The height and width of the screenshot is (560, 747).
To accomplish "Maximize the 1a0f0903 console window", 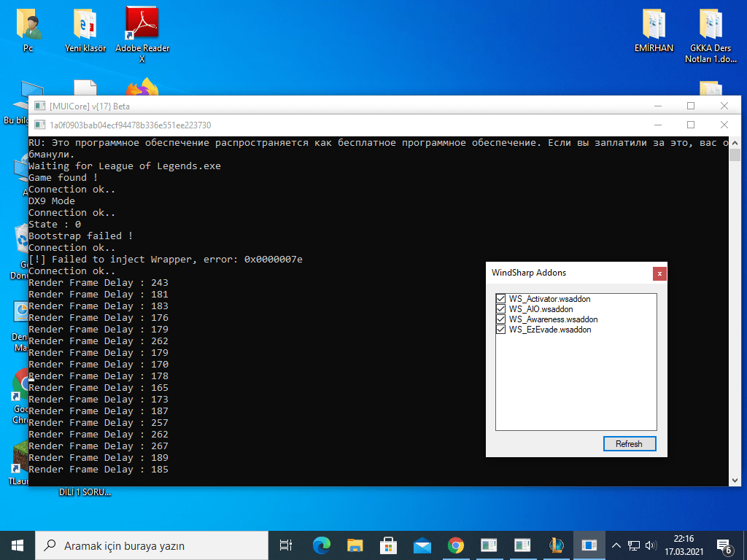I will pyautogui.click(x=691, y=125).
